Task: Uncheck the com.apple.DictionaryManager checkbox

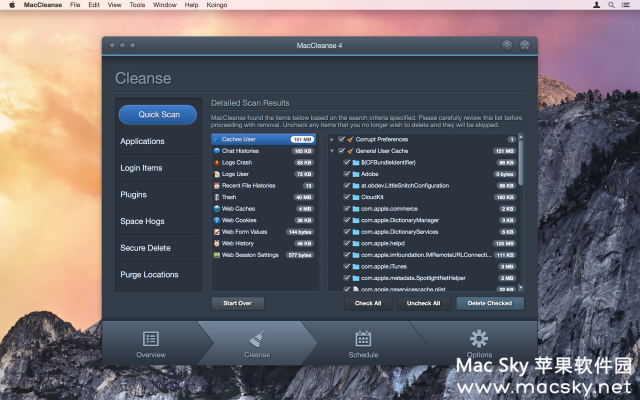Action: (x=347, y=220)
